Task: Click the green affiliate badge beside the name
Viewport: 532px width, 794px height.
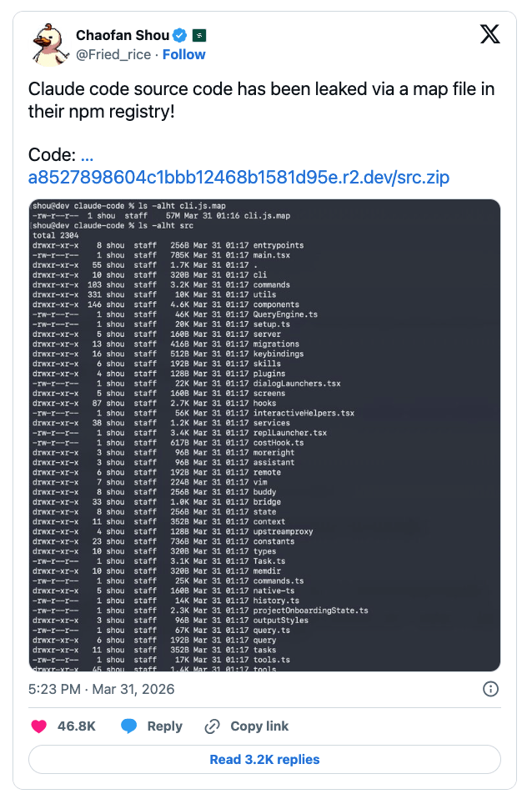Action: click(199, 35)
